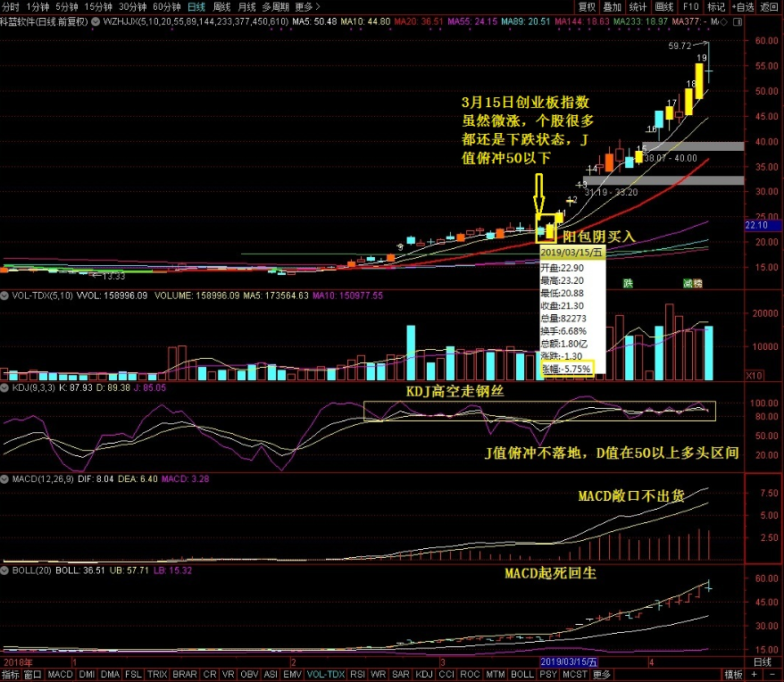Click the panel layout icon near MA377
Screen dimensions: 784x682
[x=738, y=21]
